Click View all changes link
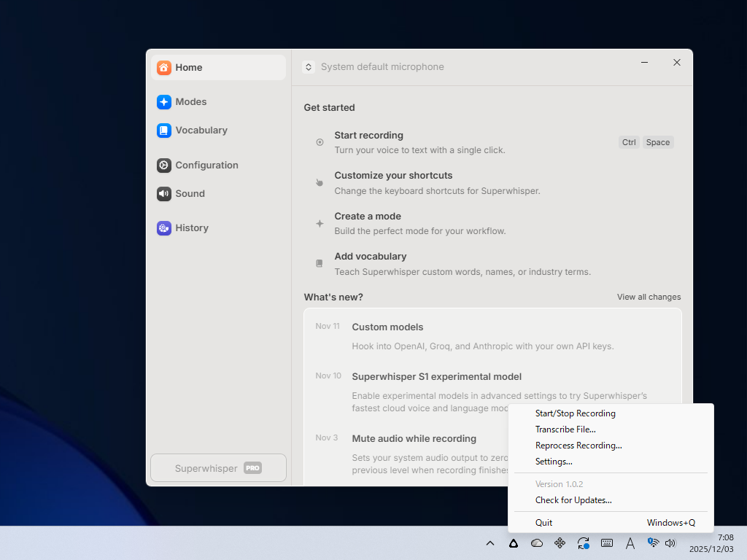747x560 pixels. click(x=649, y=297)
